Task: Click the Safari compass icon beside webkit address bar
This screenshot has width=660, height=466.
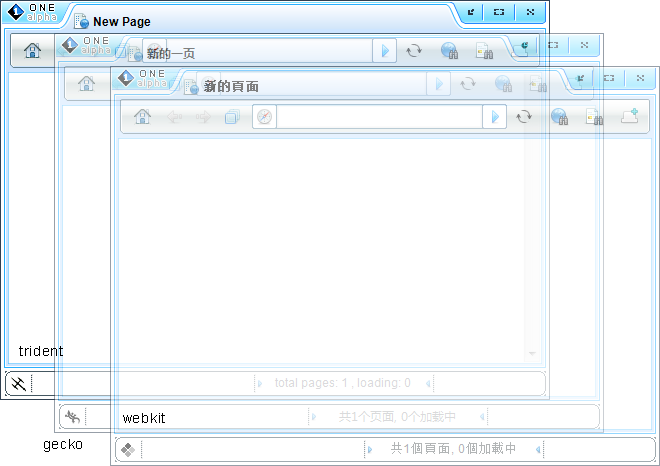Action: [264, 117]
